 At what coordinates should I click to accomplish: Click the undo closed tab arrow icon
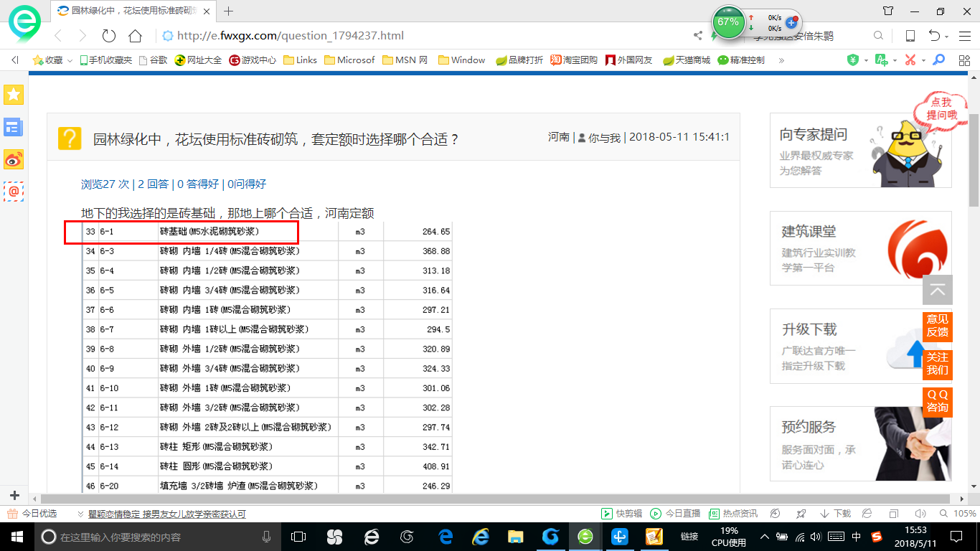coord(934,36)
